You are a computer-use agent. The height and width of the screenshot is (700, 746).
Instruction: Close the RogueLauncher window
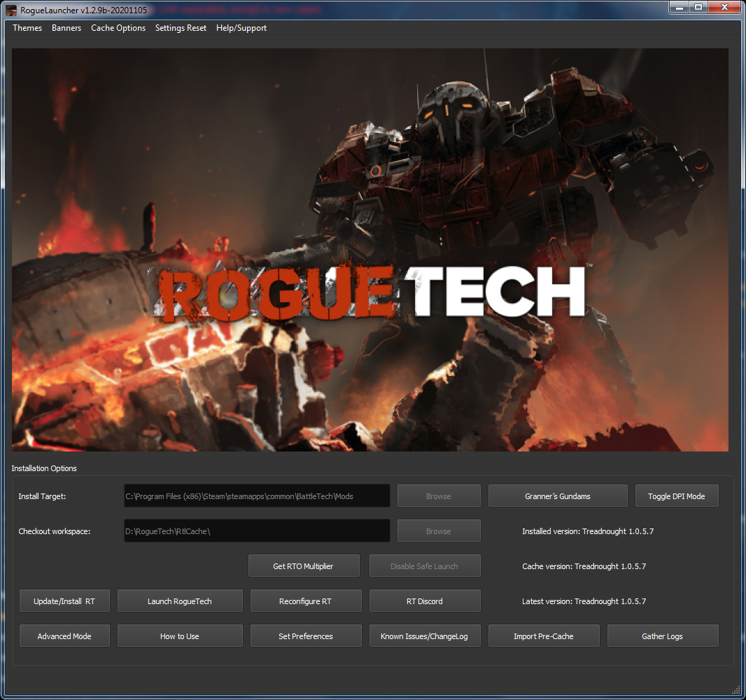pyautogui.click(x=724, y=7)
